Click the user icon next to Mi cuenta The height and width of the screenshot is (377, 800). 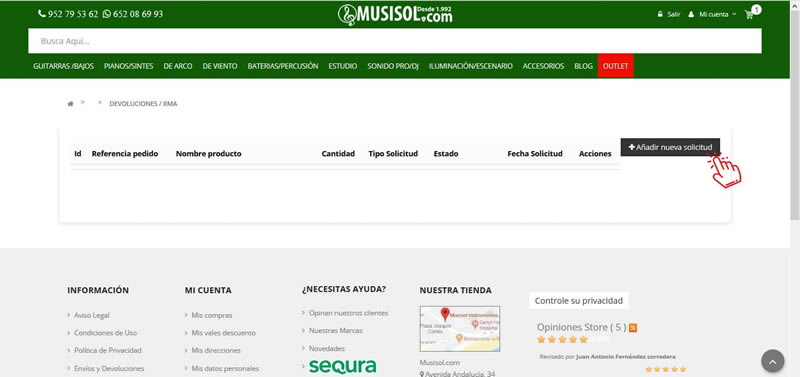[691, 14]
